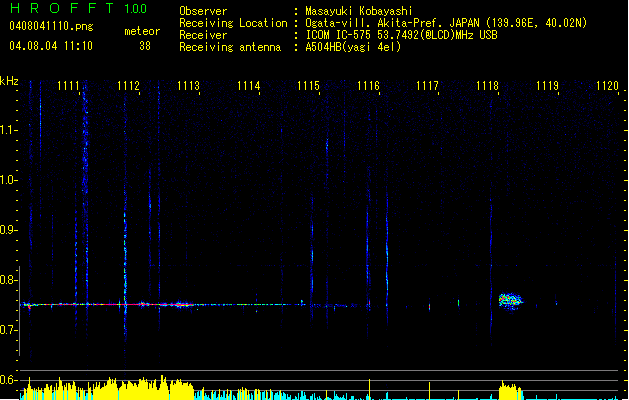Click the 1119 time axis marker
The height and width of the screenshot is (400, 629).
[547, 86]
